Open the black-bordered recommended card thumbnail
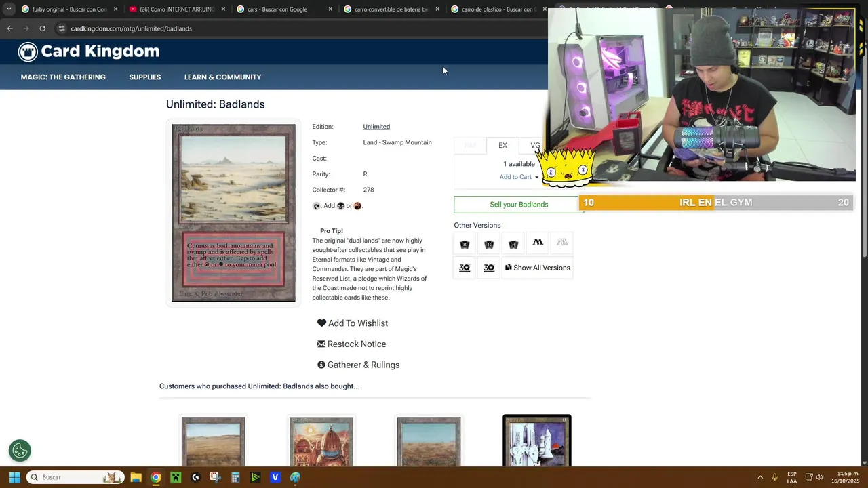This screenshot has width=868, height=488. tap(537, 441)
